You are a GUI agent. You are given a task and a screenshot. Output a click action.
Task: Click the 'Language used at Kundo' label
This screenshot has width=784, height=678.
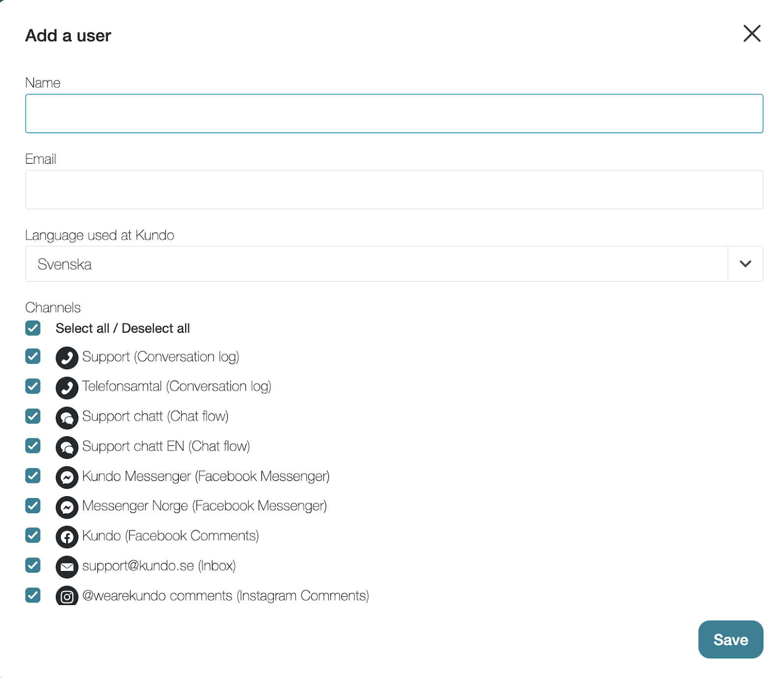[x=99, y=236]
